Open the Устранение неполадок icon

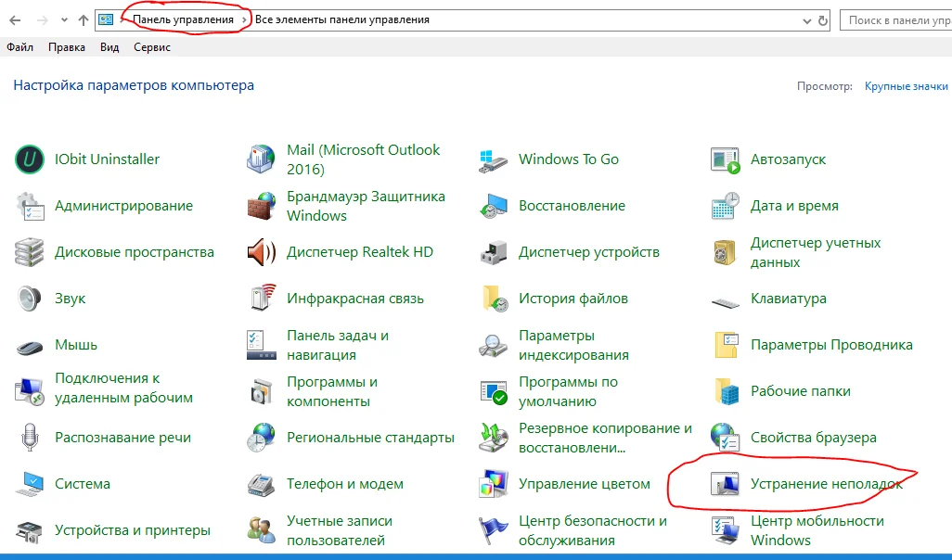coord(725,484)
